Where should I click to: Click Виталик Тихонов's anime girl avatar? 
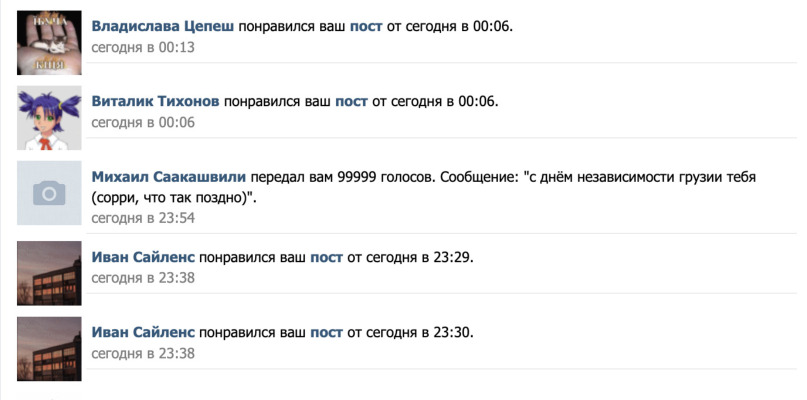pos(49,118)
